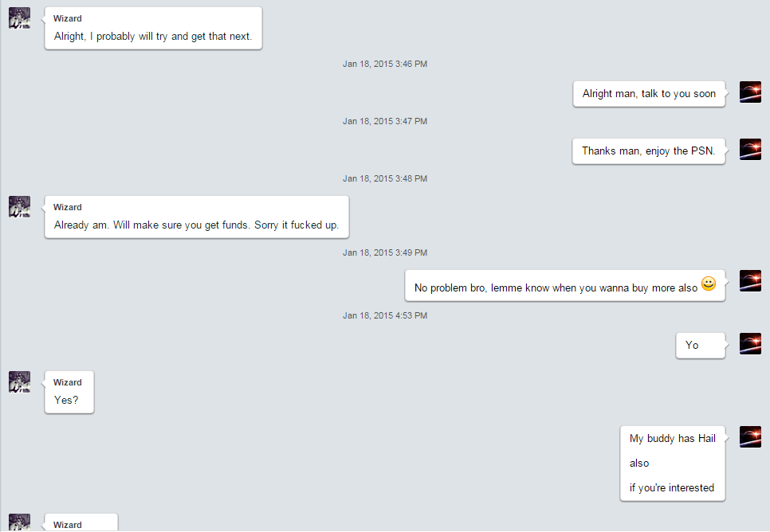
Task: Click Wizard's avatar at the bottom of the chat
Action: 20,522
